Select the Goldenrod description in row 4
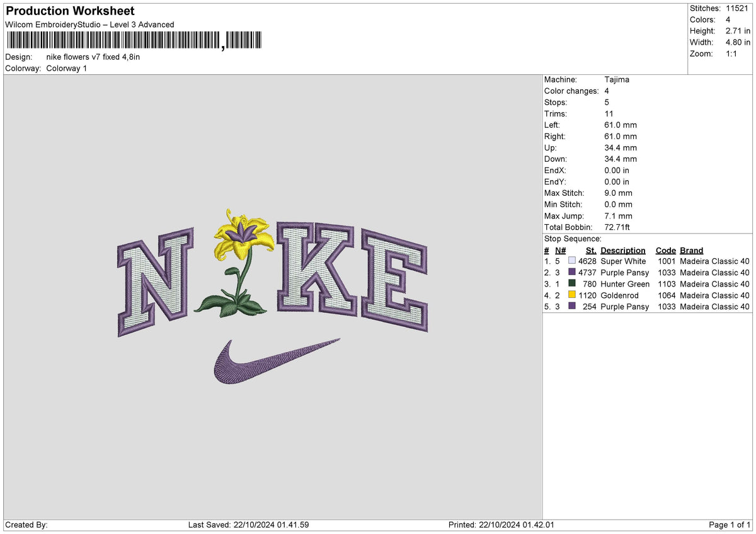The image size is (756, 534). pyautogui.click(x=619, y=295)
